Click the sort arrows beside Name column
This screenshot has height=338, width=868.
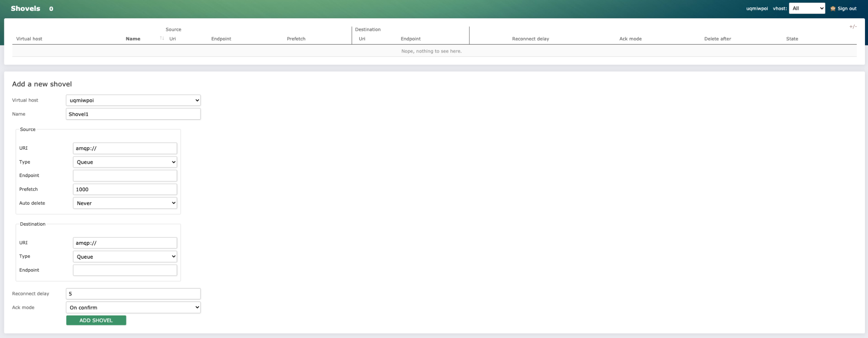[162, 39]
